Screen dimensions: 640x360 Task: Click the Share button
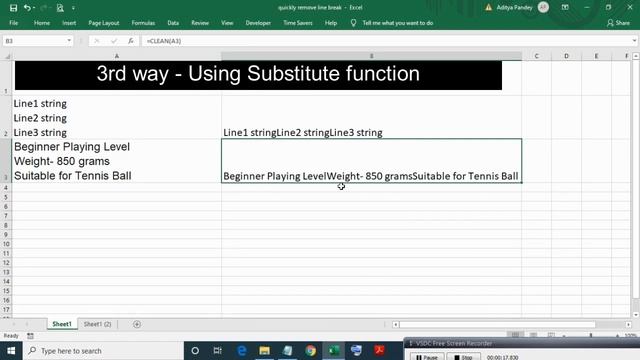click(618, 23)
